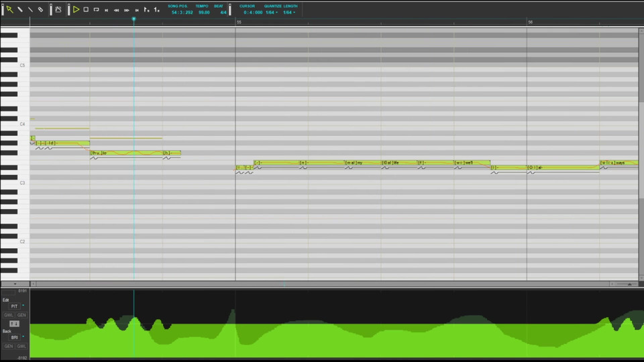
Task: Click the icon right of the Eraser tool
Action: click(x=58, y=9)
